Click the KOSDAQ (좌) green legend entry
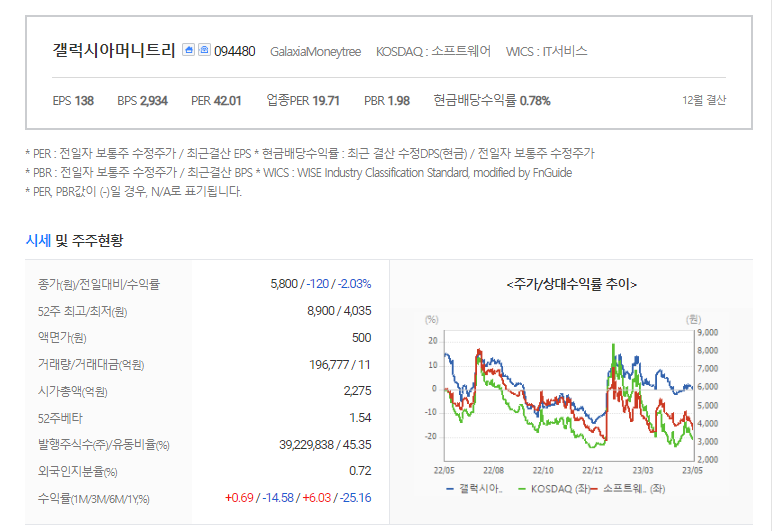This screenshot has width=773, height=531. click(553, 489)
